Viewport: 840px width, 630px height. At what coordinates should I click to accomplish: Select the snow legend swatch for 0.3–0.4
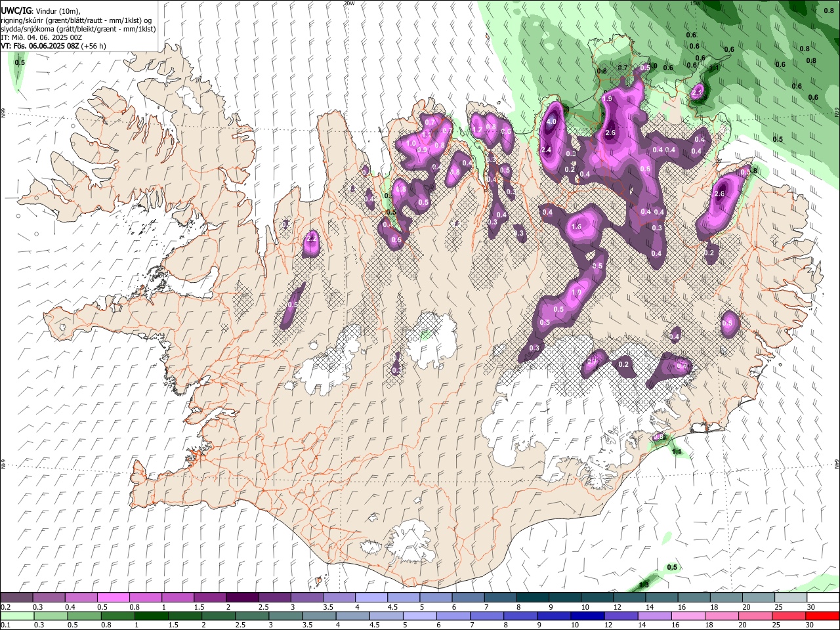click(49, 598)
